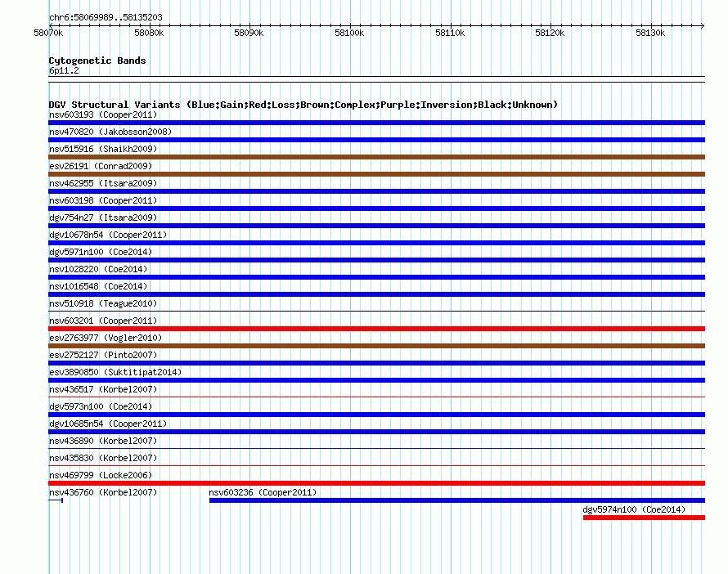
Task: Click the nsv469799 (Locke2006) label
Action: pos(101,475)
